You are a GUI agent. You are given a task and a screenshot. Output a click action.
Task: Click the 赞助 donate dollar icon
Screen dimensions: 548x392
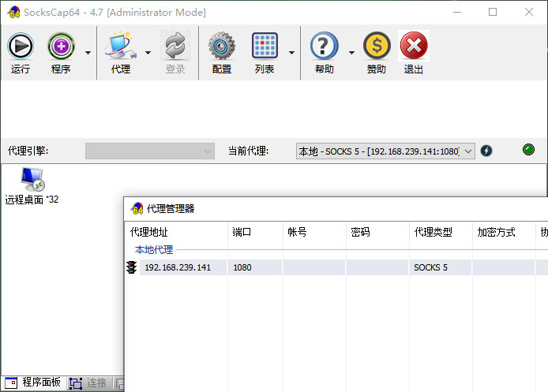click(377, 46)
